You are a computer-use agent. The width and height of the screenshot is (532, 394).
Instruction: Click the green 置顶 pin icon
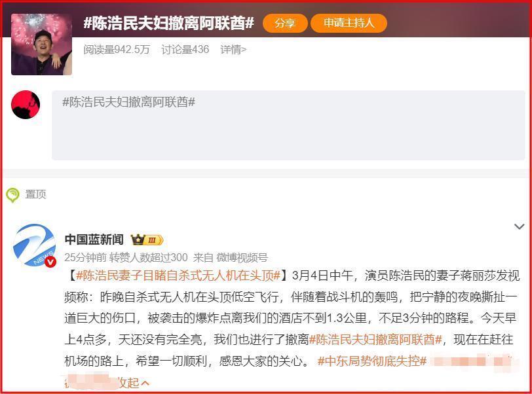tap(13, 195)
